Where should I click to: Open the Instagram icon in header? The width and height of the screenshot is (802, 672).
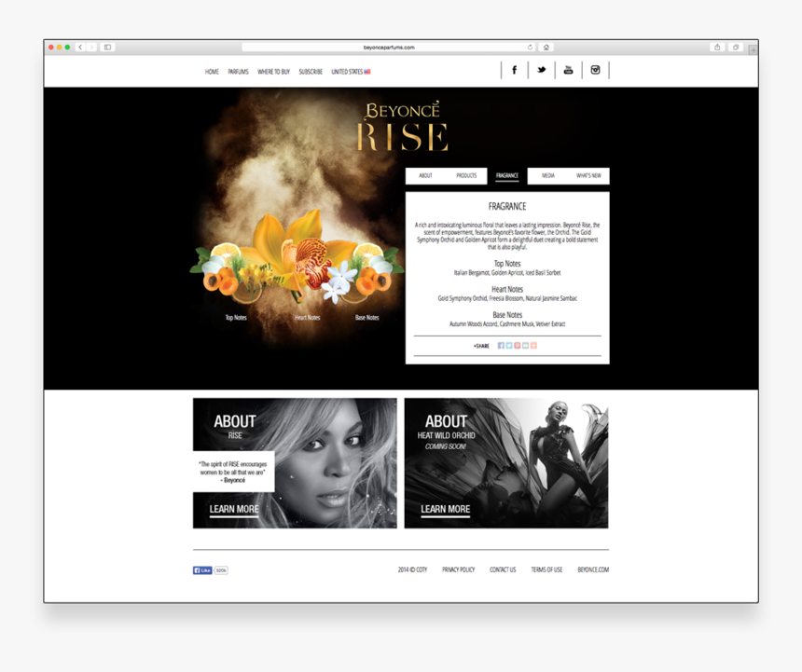(595, 70)
